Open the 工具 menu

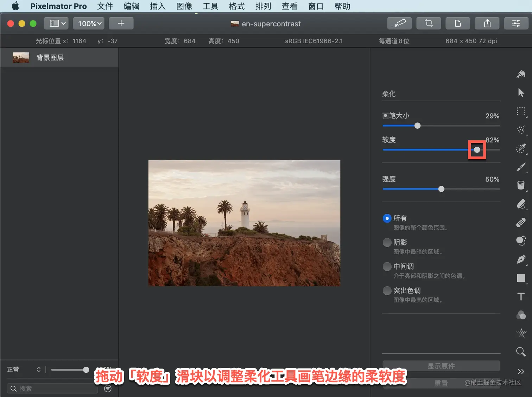pos(210,6)
